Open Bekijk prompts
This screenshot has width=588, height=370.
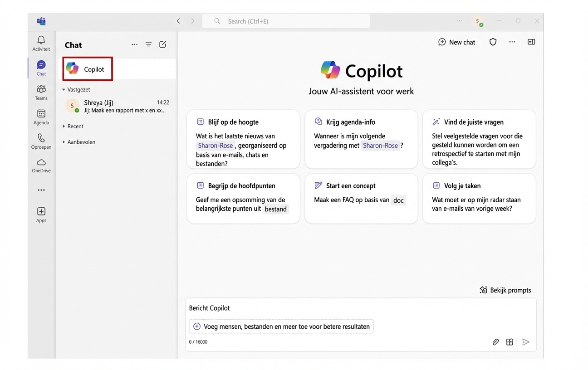point(505,290)
